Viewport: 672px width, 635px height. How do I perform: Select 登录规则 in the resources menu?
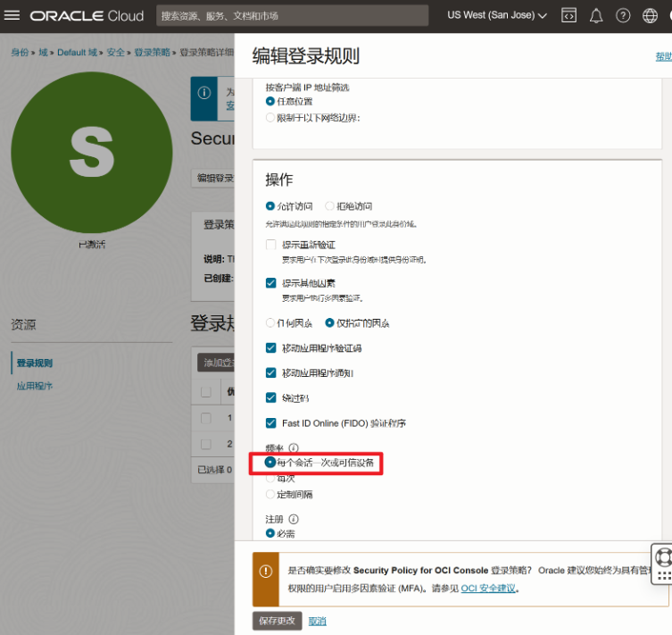click(34, 363)
